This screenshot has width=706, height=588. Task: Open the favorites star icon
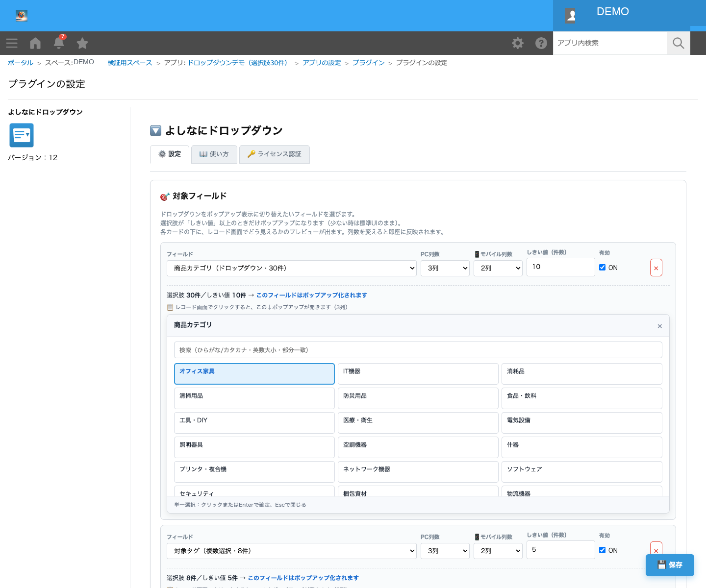click(x=82, y=43)
